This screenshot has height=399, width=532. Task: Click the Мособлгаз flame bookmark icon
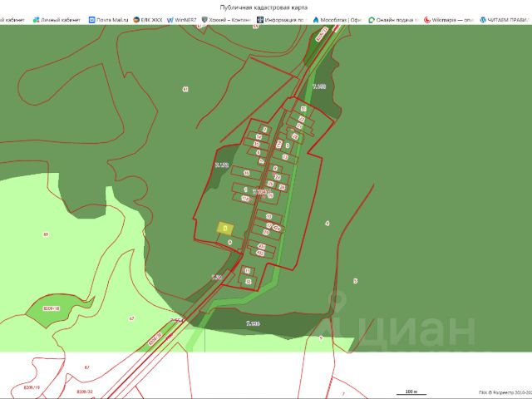click(x=316, y=20)
